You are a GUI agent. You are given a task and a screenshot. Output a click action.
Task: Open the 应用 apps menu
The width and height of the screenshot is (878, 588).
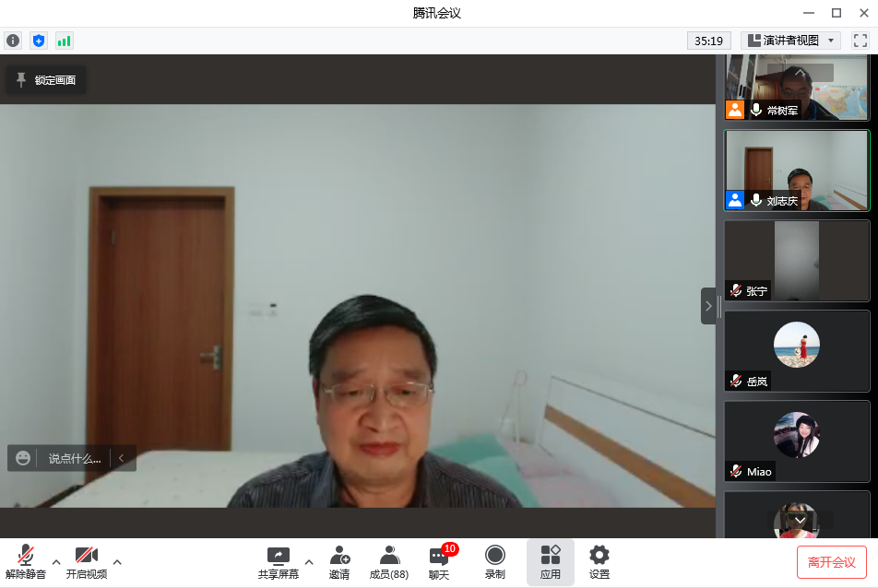click(x=551, y=562)
